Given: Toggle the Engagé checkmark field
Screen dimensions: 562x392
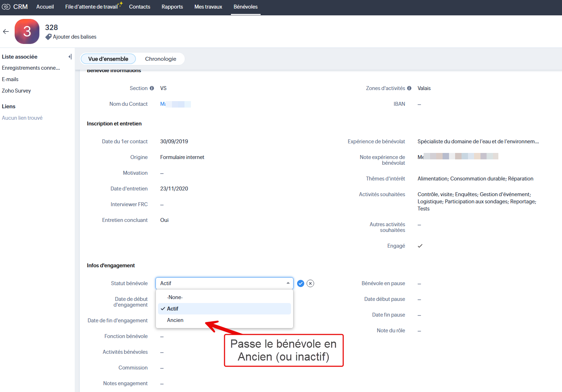Looking at the screenshot, I should [420, 246].
